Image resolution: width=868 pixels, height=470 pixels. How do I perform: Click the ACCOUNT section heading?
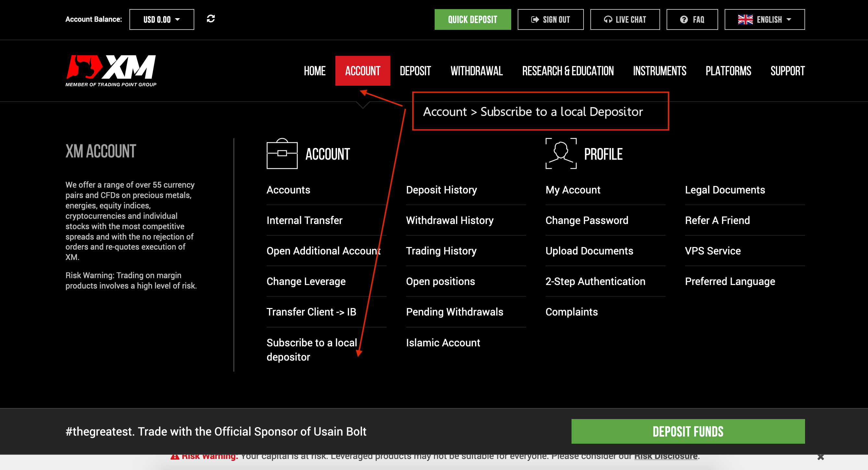328,154
